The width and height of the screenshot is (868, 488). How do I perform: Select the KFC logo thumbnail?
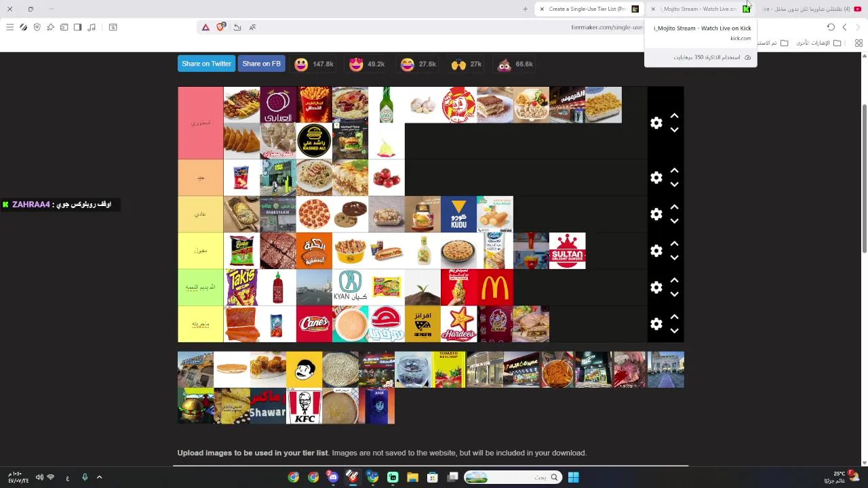pyautogui.click(x=304, y=406)
